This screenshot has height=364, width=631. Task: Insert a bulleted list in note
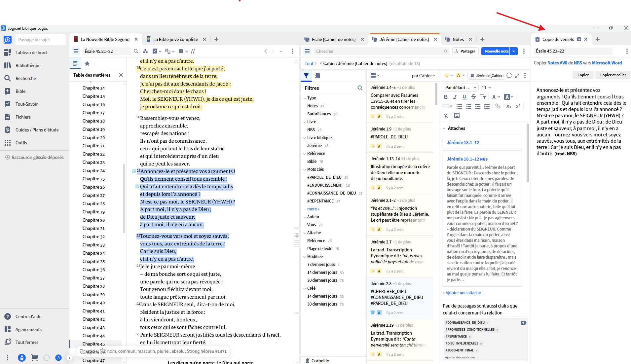click(x=459, y=106)
